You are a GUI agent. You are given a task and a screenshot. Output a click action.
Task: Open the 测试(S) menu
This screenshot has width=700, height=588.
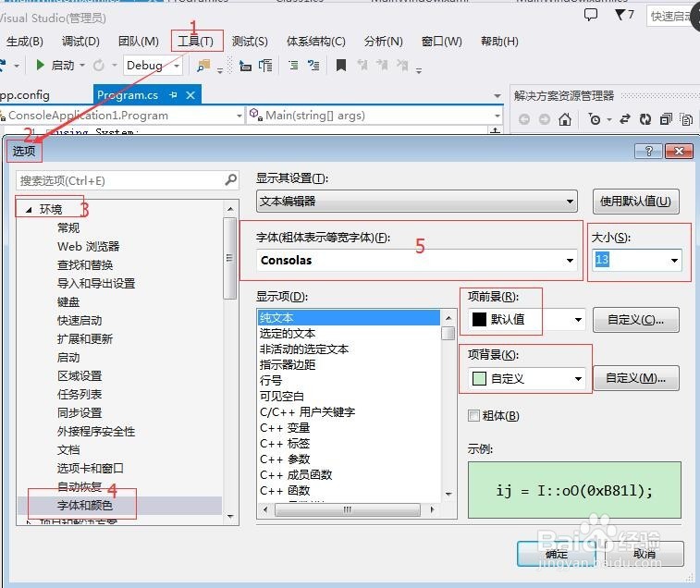point(250,42)
